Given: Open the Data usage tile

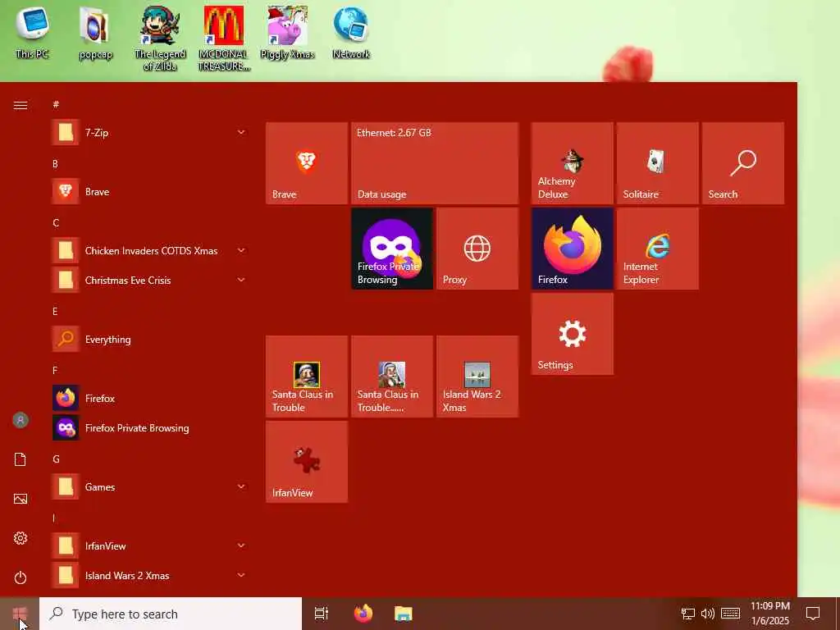Looking at the screenshot, I should click(x=435, y=163).
